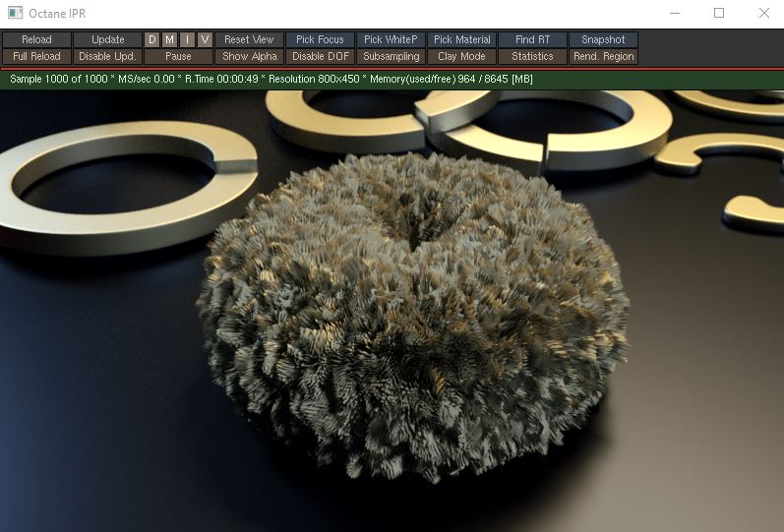Activate the Pick WhiteP tool
The width and height of the screenshot is (784, 532).
click(391, 39)
